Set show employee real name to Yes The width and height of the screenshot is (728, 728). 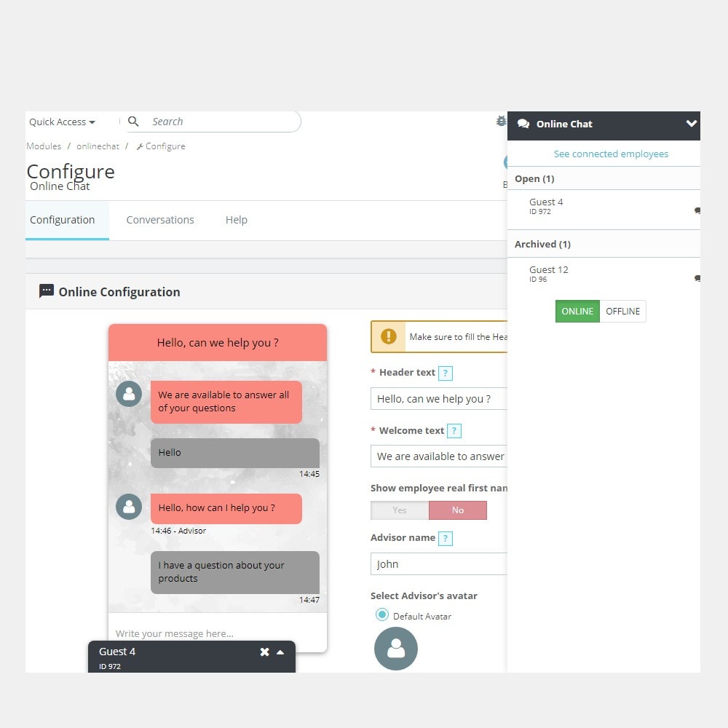pyautogui.click(x=400, y=510)
